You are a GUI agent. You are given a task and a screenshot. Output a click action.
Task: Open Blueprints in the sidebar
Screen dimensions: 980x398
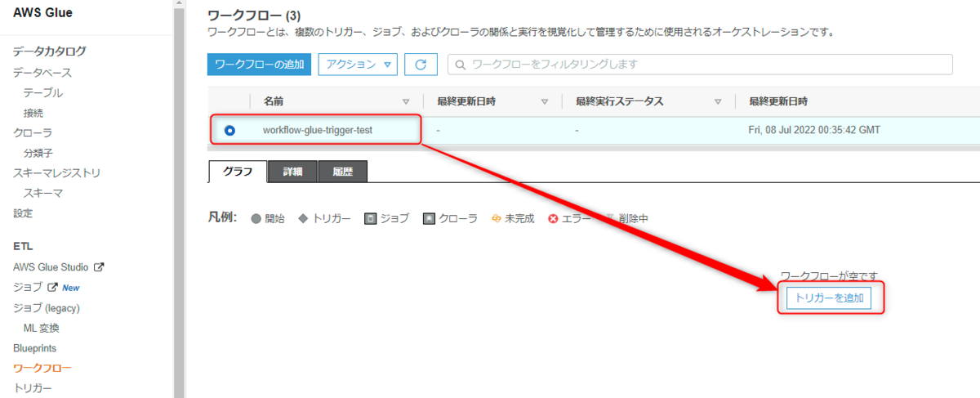(x=35, y=348)
